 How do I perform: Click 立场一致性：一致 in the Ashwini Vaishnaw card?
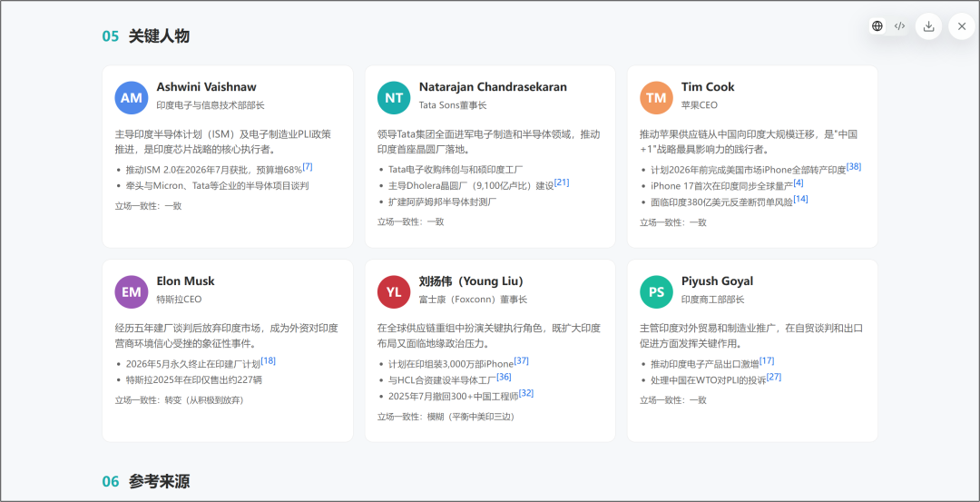148,206
